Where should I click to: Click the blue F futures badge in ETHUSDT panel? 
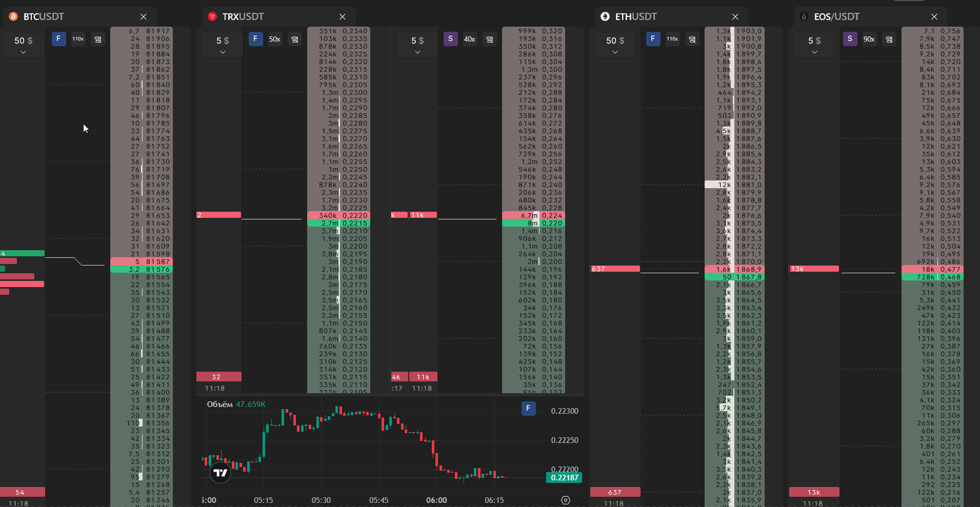pyautogui.click(x=653, y=39)
